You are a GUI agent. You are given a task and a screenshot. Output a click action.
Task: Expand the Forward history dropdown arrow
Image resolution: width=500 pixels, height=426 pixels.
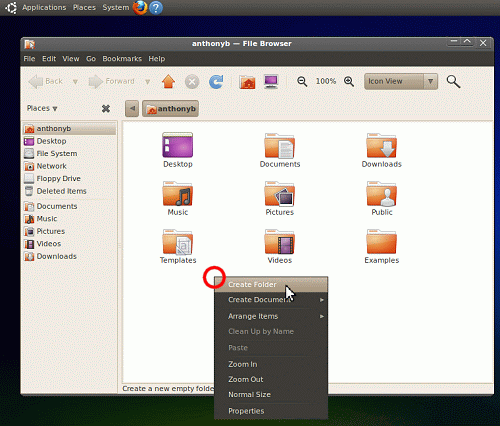pos(147,82)
